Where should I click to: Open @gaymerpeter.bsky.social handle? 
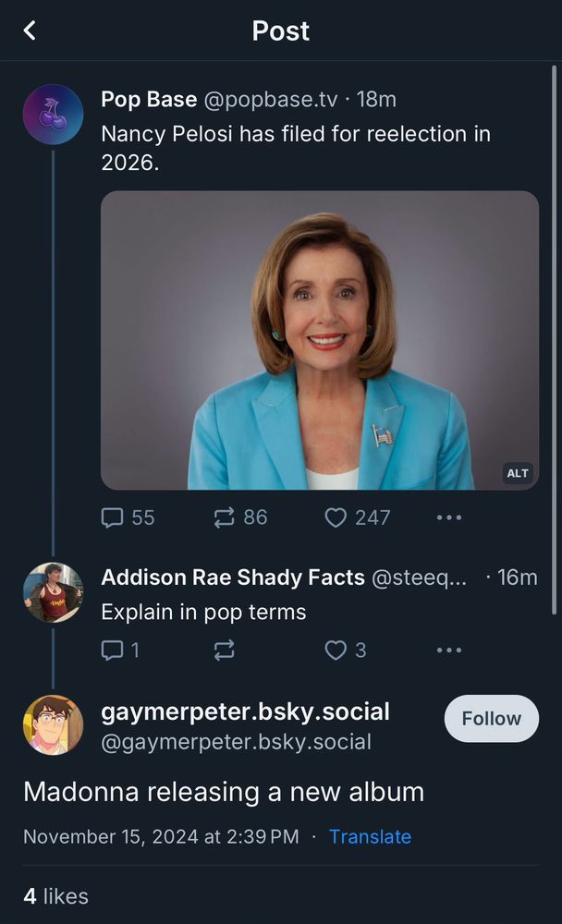click(236, 742)
